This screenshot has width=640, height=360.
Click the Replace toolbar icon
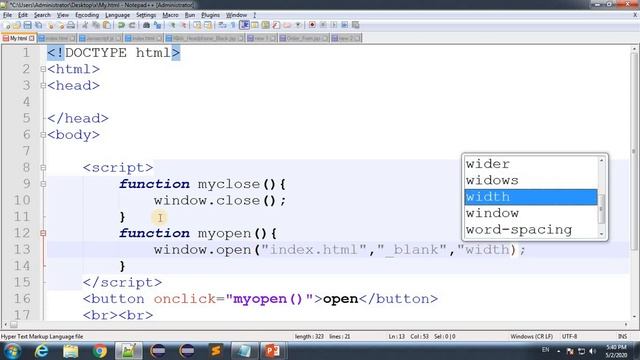pos(158,25)
